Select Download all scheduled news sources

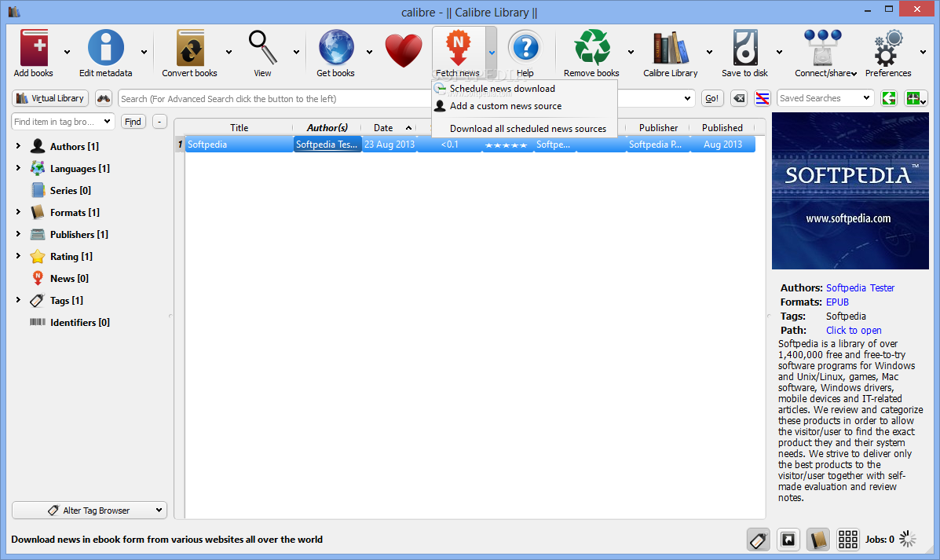[525, 128]
